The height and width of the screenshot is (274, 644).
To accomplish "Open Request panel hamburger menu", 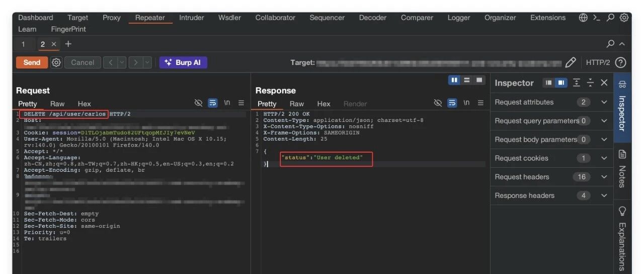I will pos(241,103).
